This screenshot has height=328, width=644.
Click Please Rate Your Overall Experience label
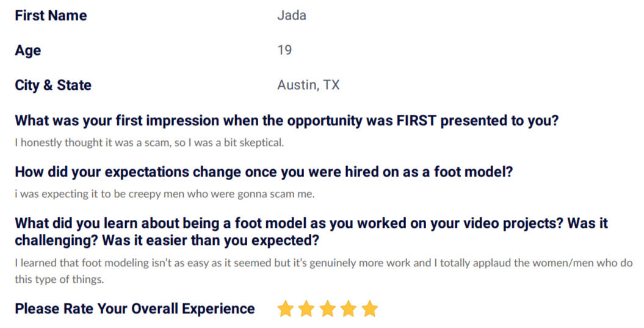point(135,308)
